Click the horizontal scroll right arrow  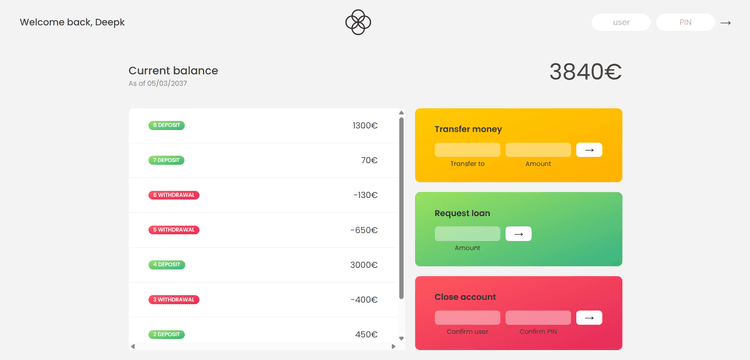[x=394, y=346]
